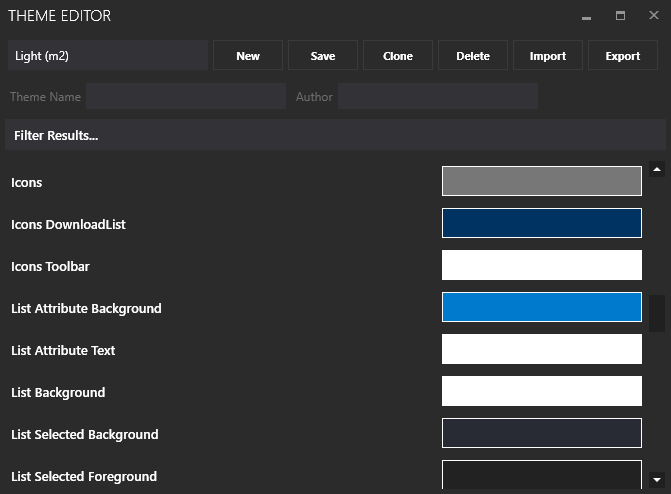Select the Icons DownloadList label

tap(68, 224)
